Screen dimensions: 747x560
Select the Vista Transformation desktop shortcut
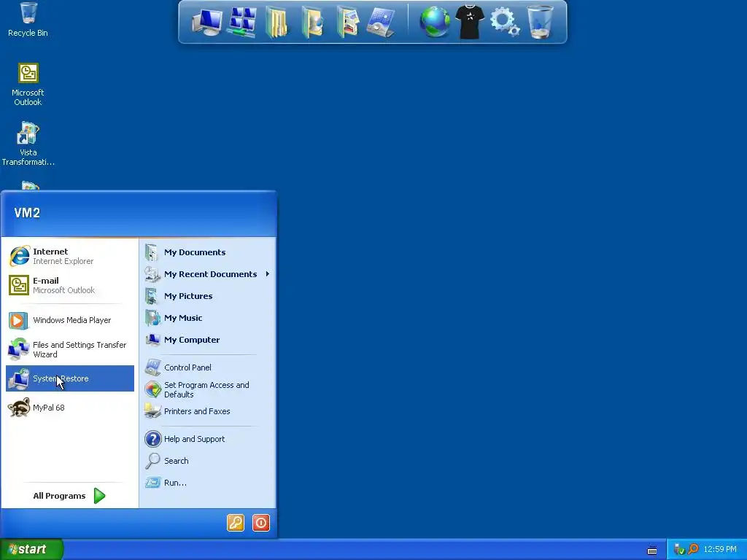click(x=28, y=144)
